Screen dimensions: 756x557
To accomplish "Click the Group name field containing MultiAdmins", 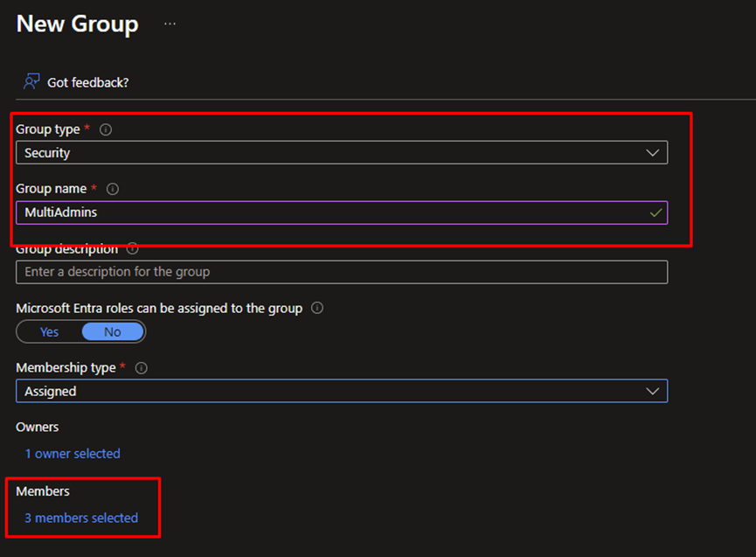I will click(x=332, y=212).
